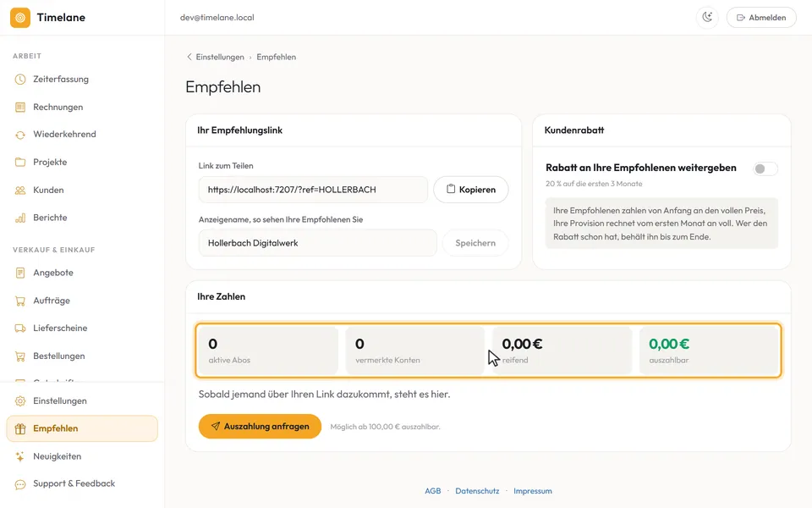
Task: Click the Link zum Teilen URL field
Action: (x=313, y=190)
